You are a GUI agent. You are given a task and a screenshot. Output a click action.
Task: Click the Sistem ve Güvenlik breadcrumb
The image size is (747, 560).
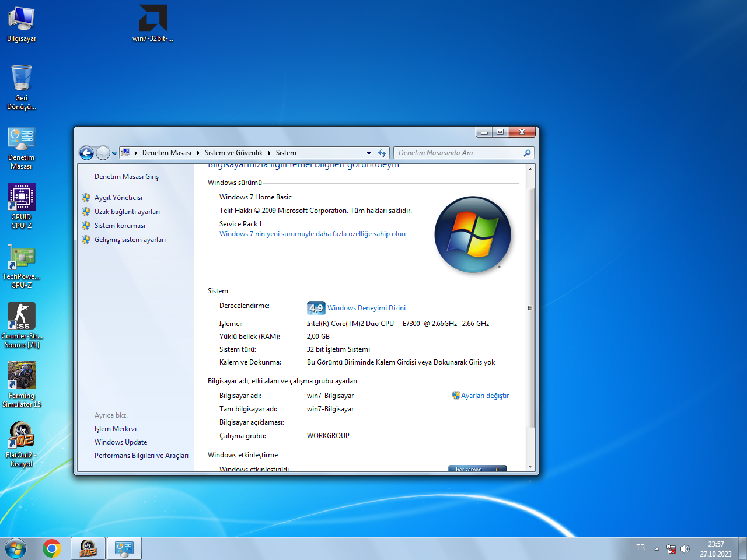point(233,153)
